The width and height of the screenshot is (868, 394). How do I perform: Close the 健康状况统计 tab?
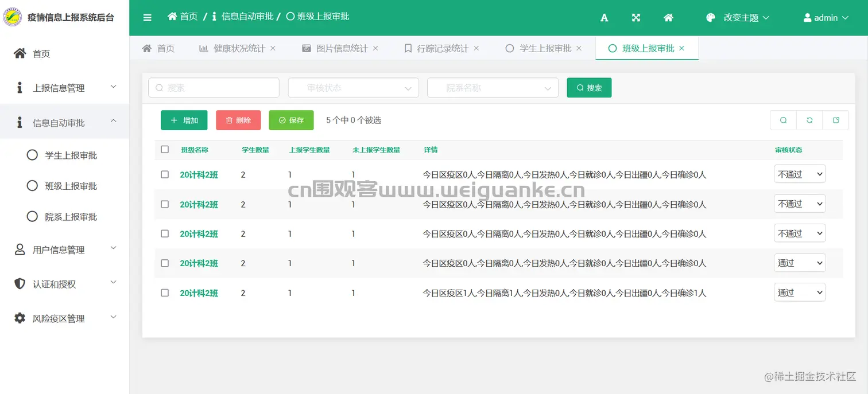point(273,48)
